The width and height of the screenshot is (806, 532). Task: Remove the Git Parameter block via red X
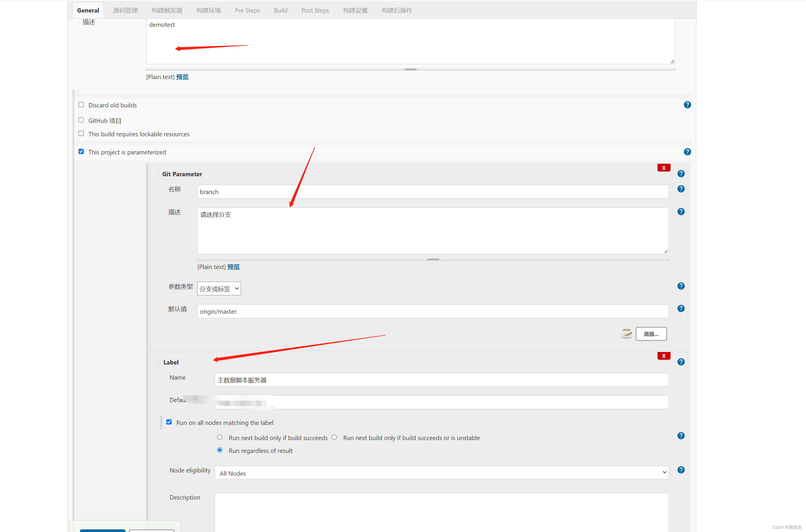(x=664, y=168)
